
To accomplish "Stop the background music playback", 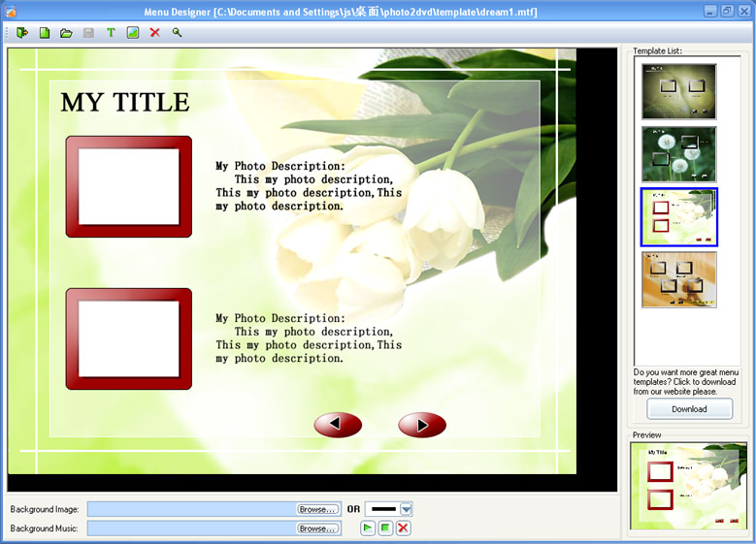I will click(385, 528).
